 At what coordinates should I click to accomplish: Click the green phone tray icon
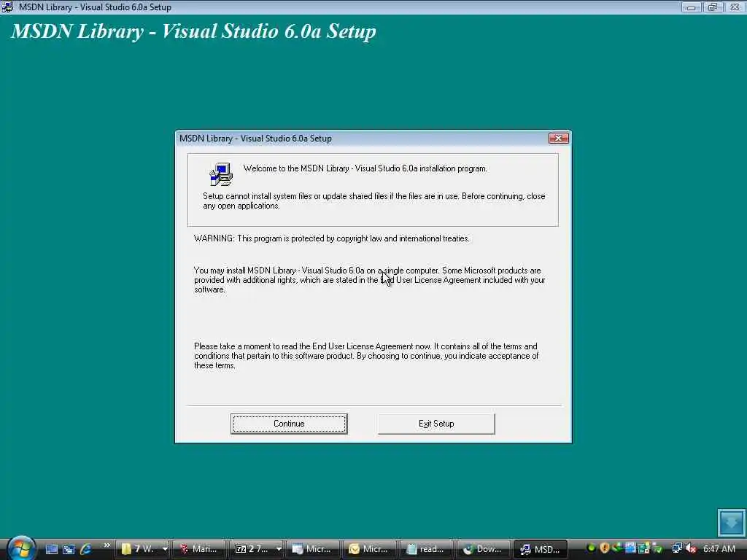click(x=617, y=548)
